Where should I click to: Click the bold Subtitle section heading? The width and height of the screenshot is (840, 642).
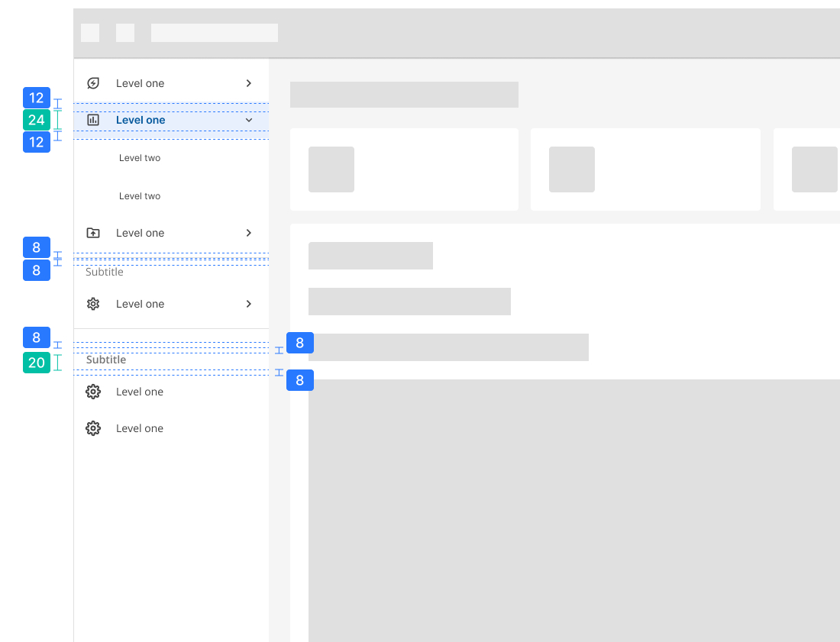[106, 360]
